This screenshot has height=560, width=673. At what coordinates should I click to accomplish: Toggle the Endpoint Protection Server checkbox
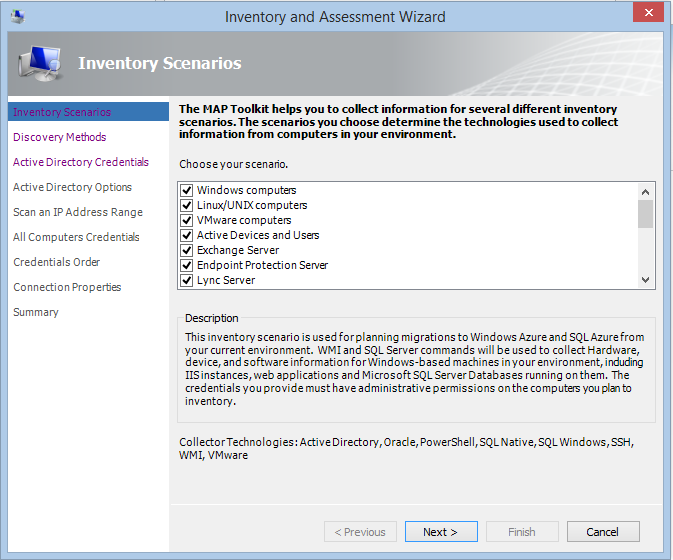point(186,265)
